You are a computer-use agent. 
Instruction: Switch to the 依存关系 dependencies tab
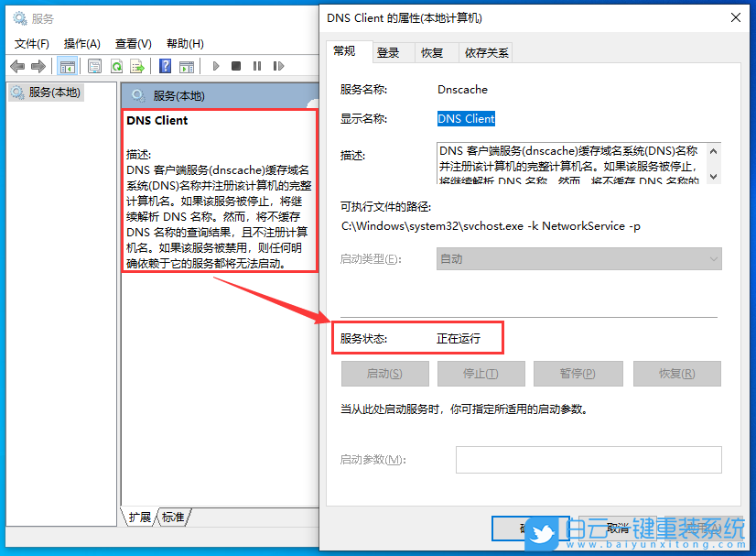pos(486,52)
